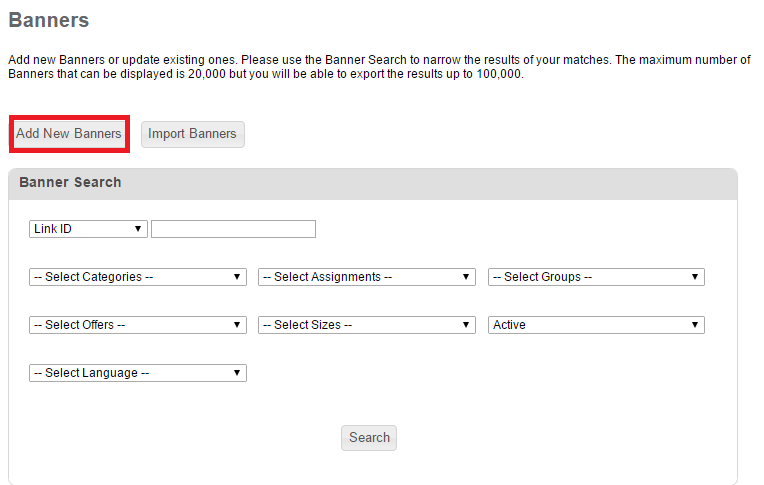Screen dimensions: 764x485
Task: Open the Select Offers dropdown
Action: point(138,325)
